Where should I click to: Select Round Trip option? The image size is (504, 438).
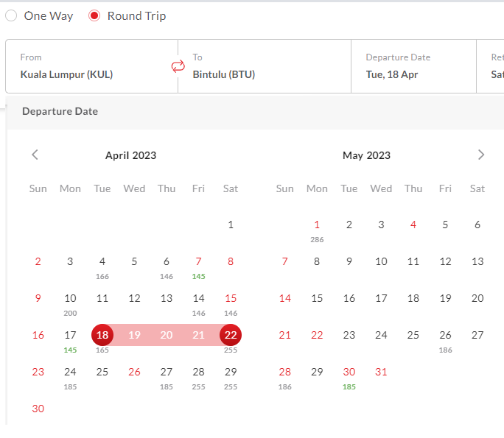coord(94,15)
